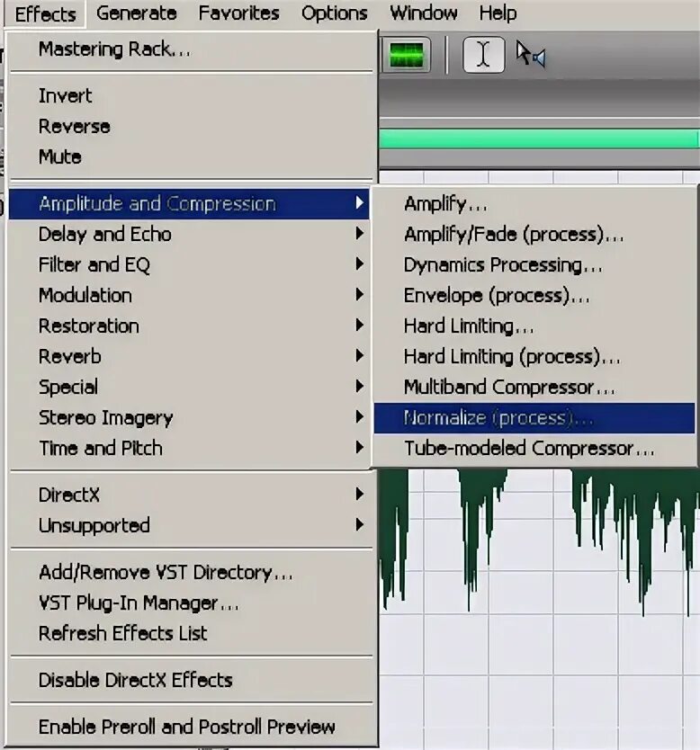Apply the Invert effect
The height and width of the screenshot is (750, 700).
pos(191,95)
